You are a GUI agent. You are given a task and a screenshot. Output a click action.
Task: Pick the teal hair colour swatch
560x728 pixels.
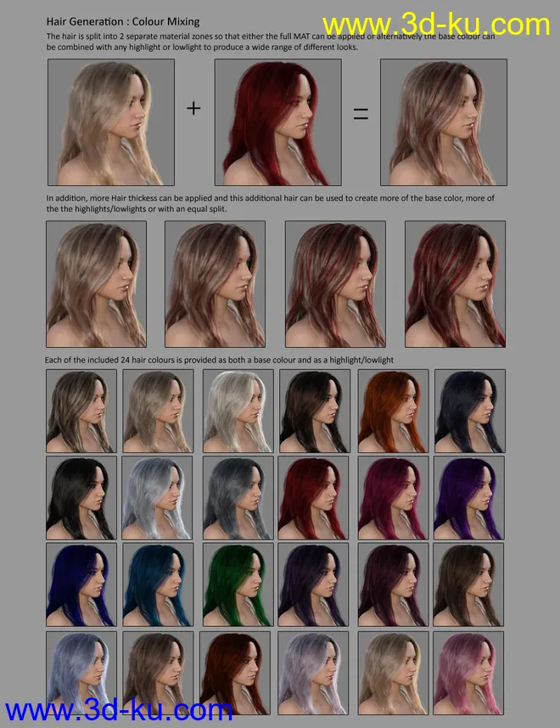[x=159, y=584]
